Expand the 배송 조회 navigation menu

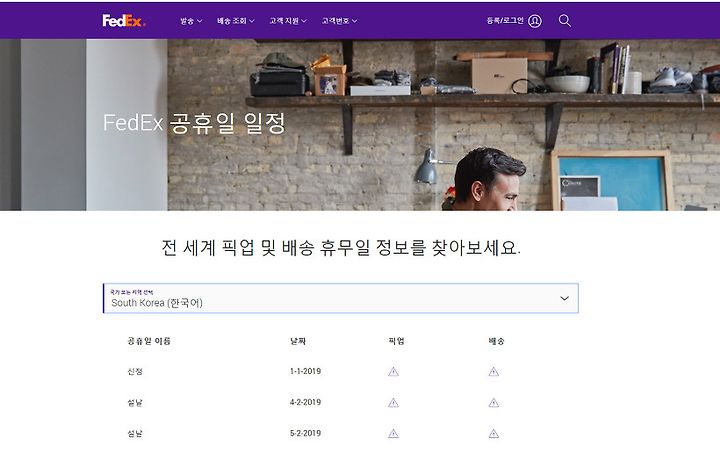pyautogui.click(x=236, y=21)
